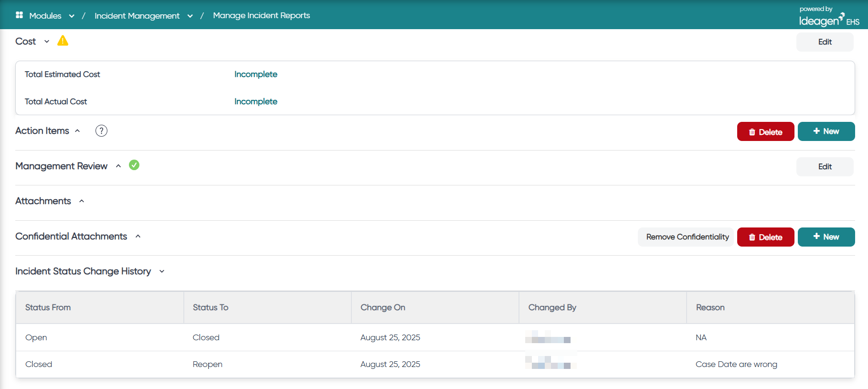This screenshot has height=389, width=868.
Task: Open Incident Management breadcrumb menu
Action: coord(137,16)
